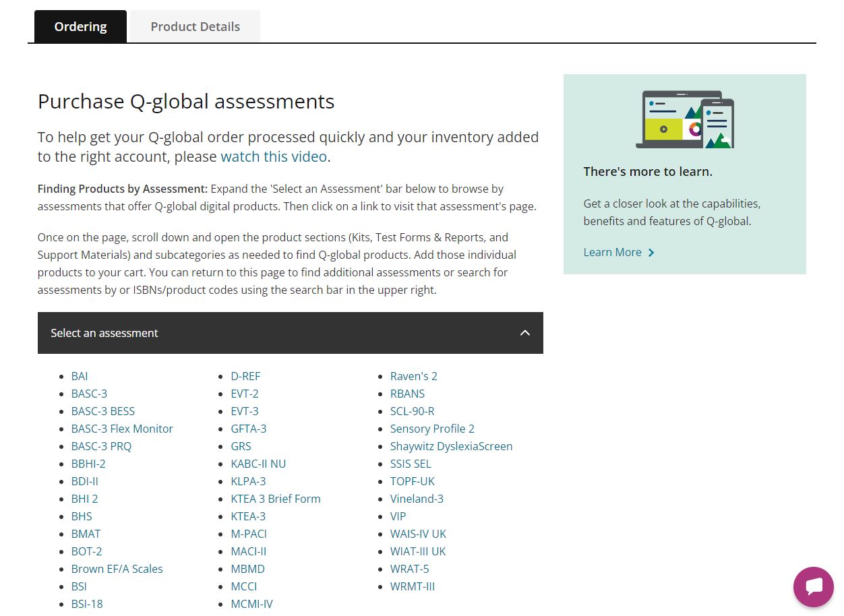Click the MCMI-IV assessment link
Image resolution: width=844 pixels, height=616 pixels.
point(251,604)
